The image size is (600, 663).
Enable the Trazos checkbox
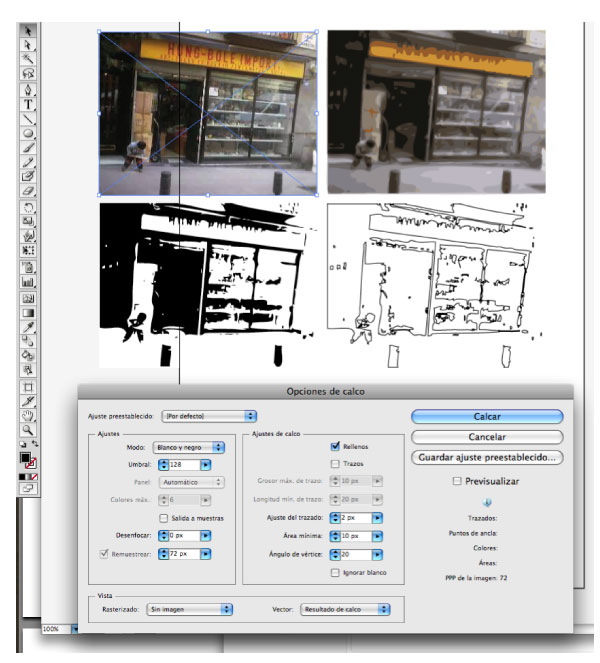coord(335,464)
